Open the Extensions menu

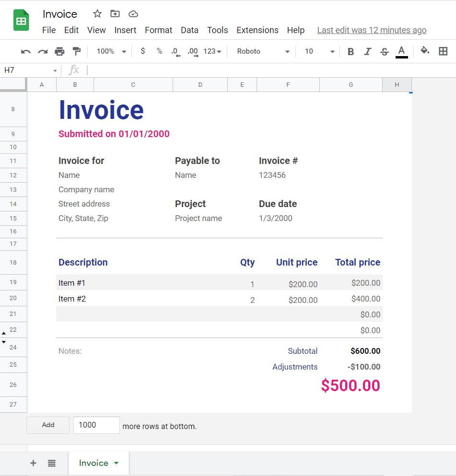(x=257, y=30)
